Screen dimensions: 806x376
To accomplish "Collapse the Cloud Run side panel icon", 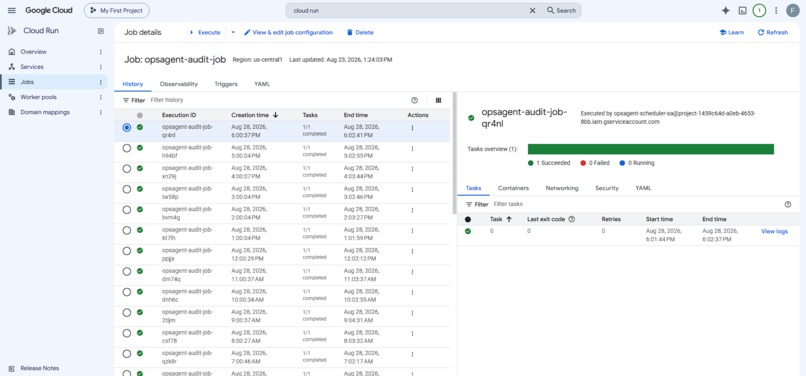I will pyautogui.click(x=101, y=31).
